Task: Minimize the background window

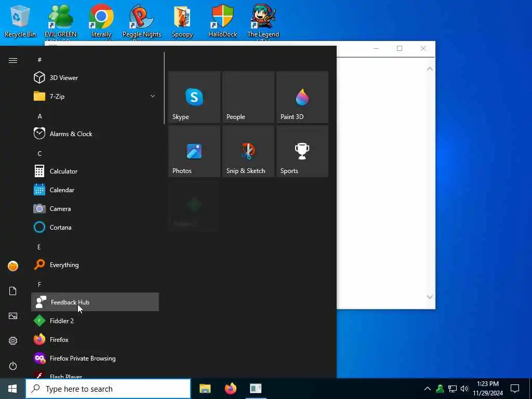Action: (376, 48)
